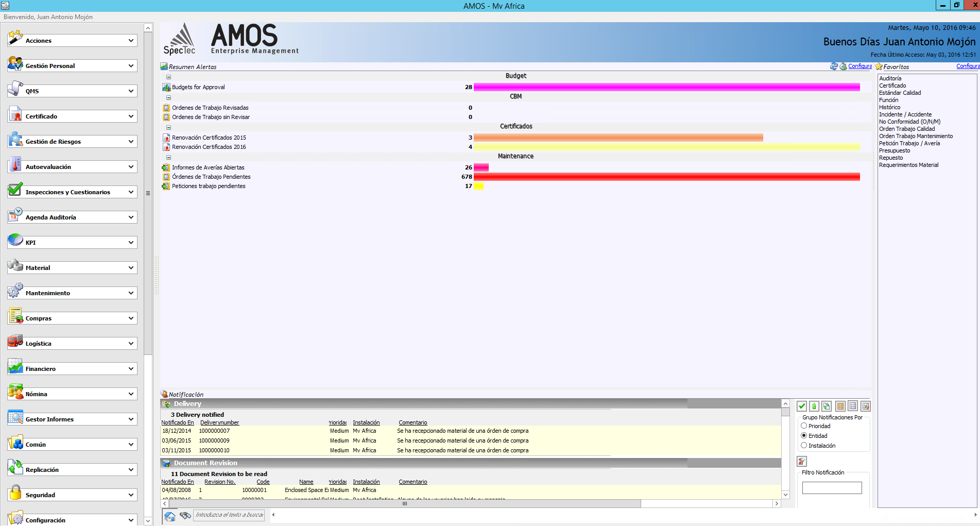Select the Entidad radio button
Image resolution: width=980 pixels, height=526 pixels.
[x=804, y=435]
